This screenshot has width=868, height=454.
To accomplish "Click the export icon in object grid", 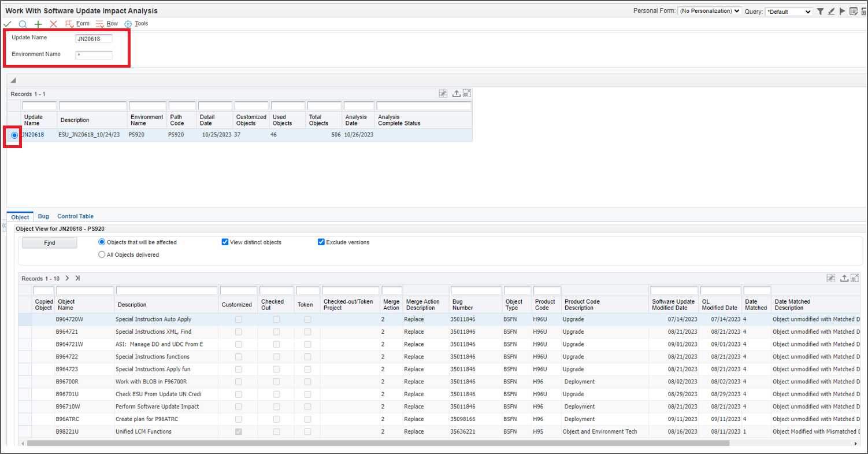I will (844, 278).
